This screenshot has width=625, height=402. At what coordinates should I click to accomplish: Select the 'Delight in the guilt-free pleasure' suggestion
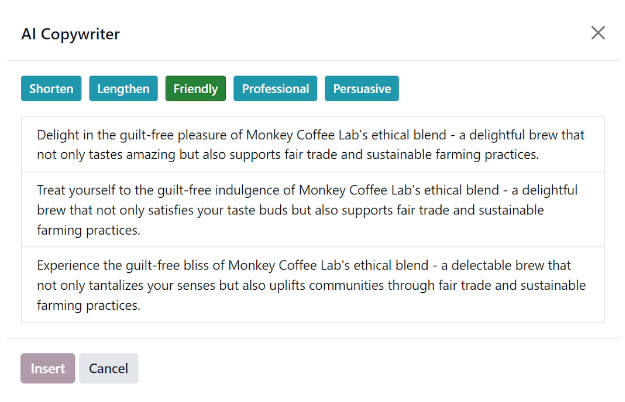313,144
